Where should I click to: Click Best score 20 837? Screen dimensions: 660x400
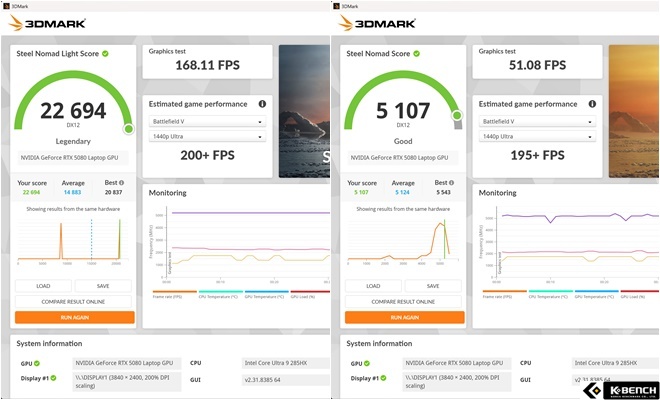coord(114,192)
